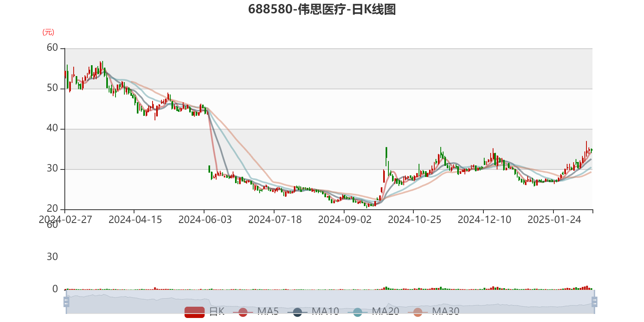Click the 40 price level axis label
The width and height of the screenshot is (644, 322).
52,128
